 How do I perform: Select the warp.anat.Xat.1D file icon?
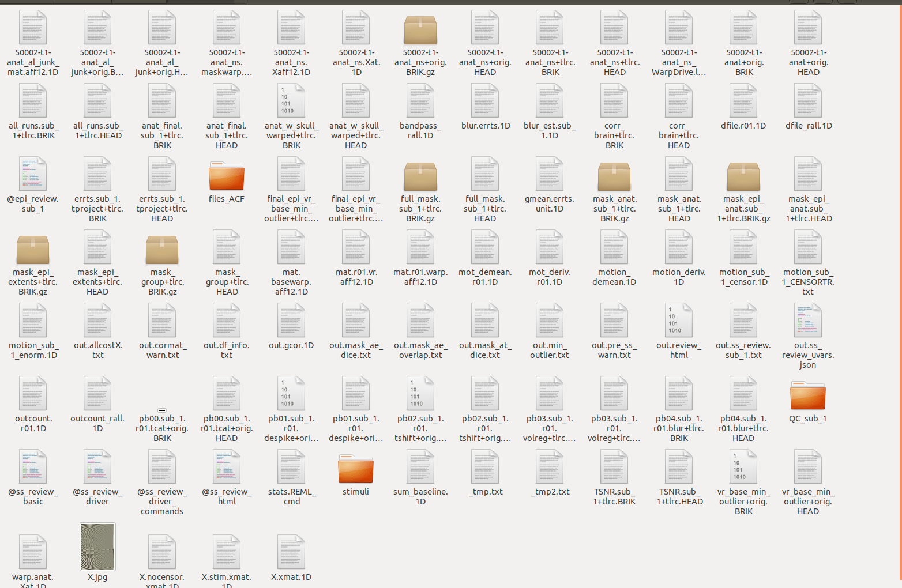(33, 552)
